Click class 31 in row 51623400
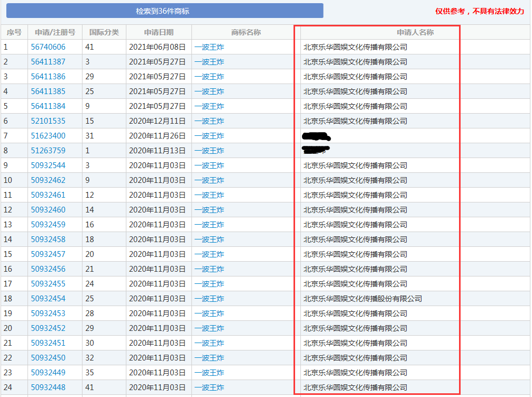The height and width of the screenshot is (397, 532). click(x=89, y=136)
